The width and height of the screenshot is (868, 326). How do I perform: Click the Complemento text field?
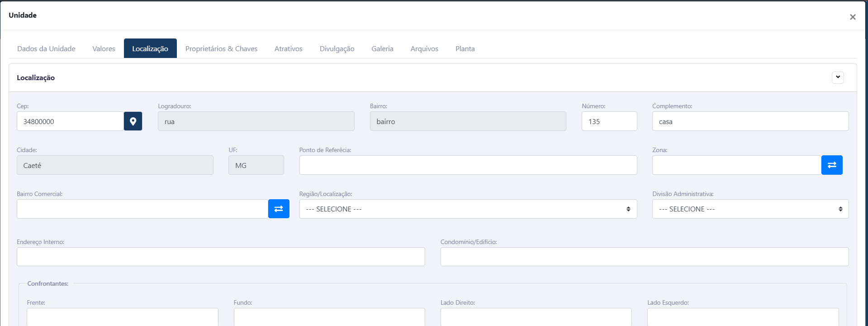(750, 121)
